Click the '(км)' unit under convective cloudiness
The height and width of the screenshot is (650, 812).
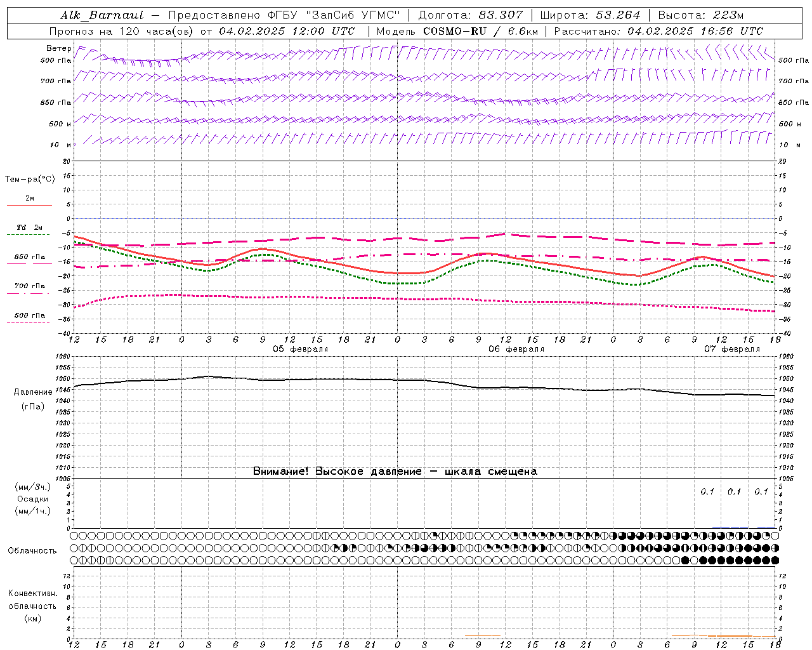pyautogui.click(x=32, y=618)
